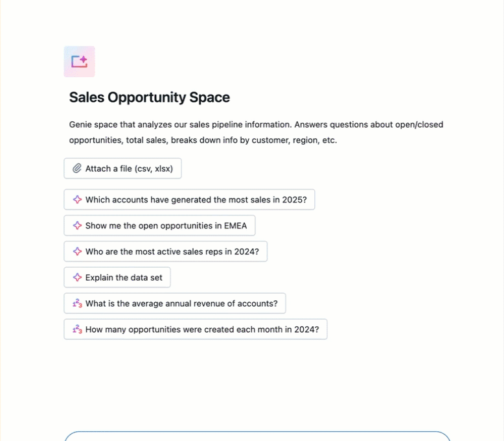Click the description line mentioning customer, region
This screenshot has width=504, height=441.
(x=203, y=140)
